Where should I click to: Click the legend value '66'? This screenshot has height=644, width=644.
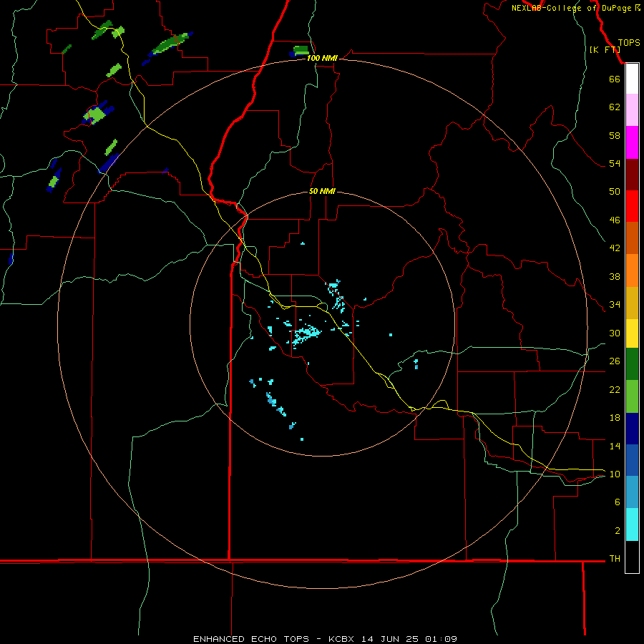click(615, 79)
